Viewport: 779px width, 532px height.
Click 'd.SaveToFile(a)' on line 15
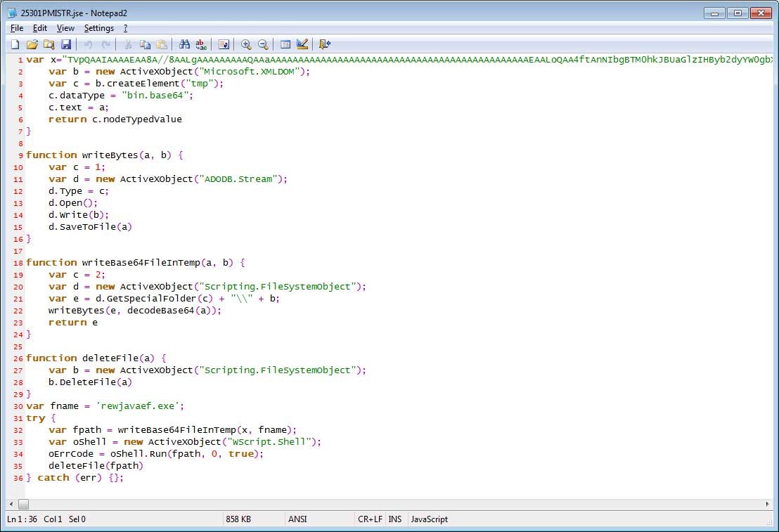tap(91, 226)
